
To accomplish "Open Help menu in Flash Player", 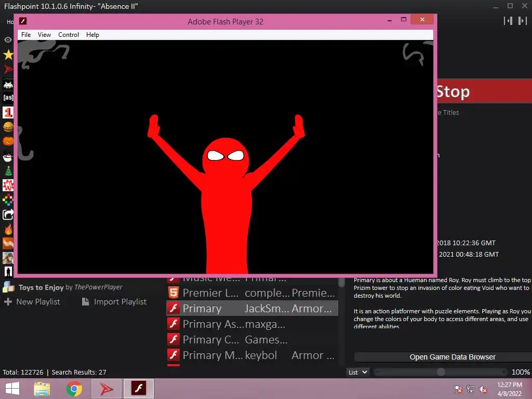I will (x=92, y=35).
